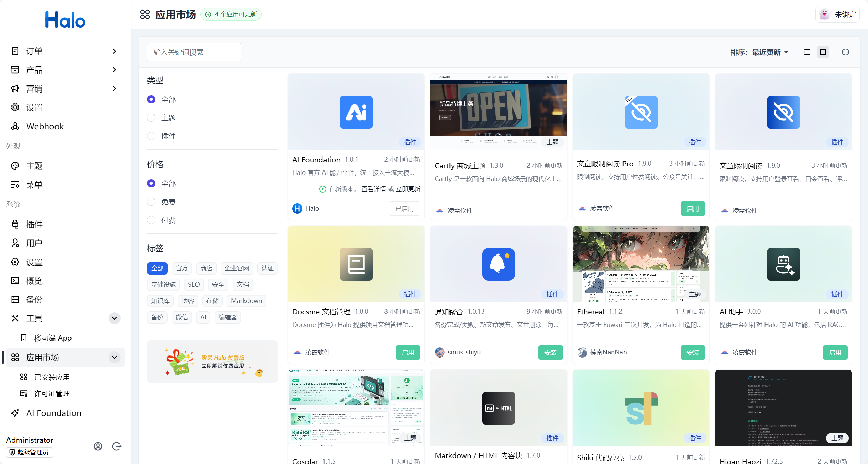Image resolution: width=868 pixels, height=464 pixels.
Task: Click the 产品 (products) sidebar icon
Action: tap(15, 70)
